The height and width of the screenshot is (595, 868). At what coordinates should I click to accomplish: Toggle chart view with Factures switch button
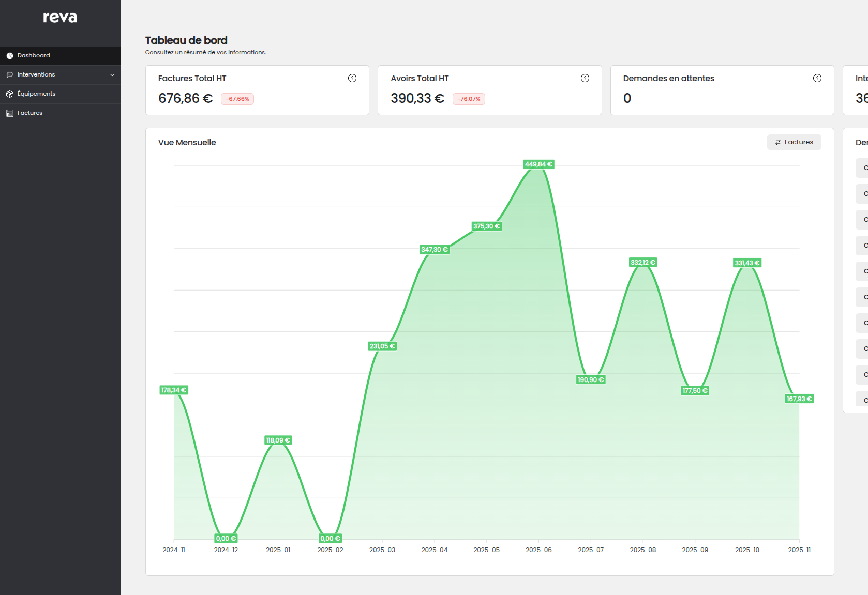pyautogui.click(x=794, y=142)
